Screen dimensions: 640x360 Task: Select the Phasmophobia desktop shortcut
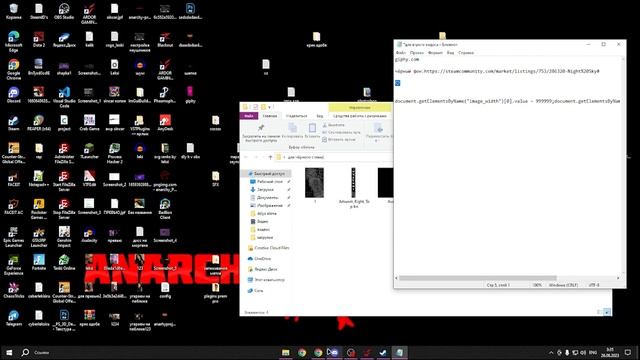[x=165, y=95]
